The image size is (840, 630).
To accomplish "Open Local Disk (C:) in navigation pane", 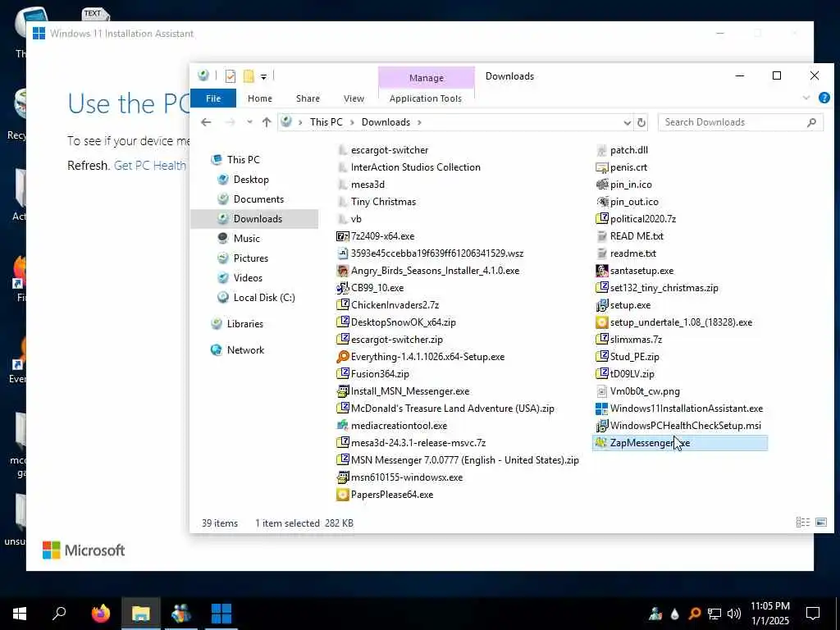I will pyautogui.click(x=264, y=298).
